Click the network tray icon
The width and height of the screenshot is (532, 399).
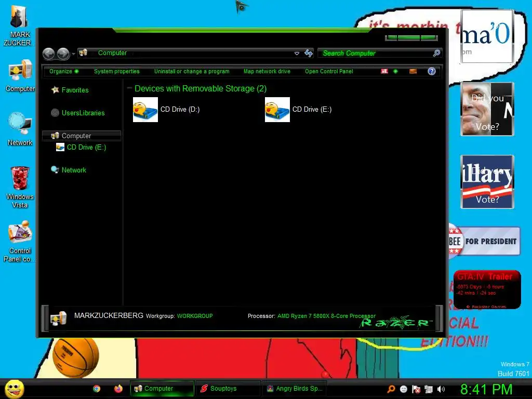click(429, 389)
